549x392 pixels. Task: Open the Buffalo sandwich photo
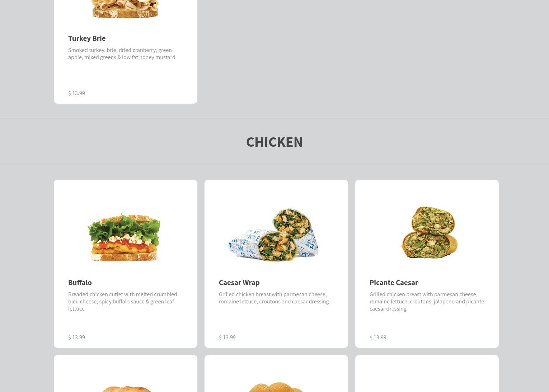[125, 237]
